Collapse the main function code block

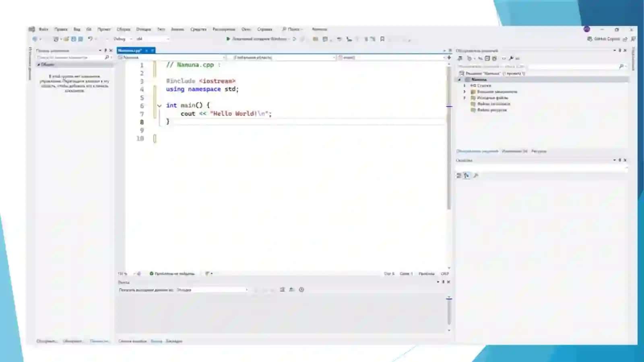[x=159, y=105]
